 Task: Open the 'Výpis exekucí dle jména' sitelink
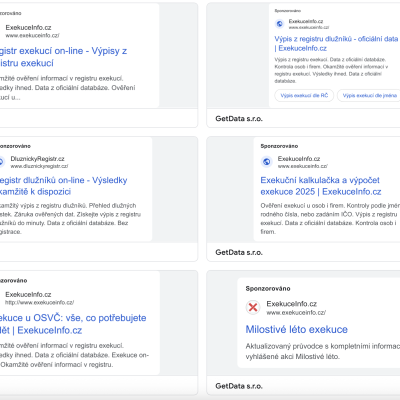pyautogui.click(x=369, y=96)
